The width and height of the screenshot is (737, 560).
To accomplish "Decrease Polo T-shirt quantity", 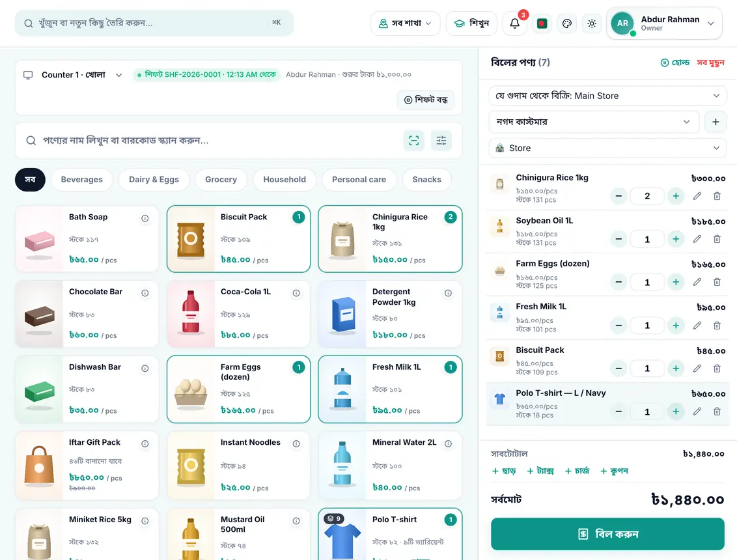I will pyautogui.click(x=619, y=412).
